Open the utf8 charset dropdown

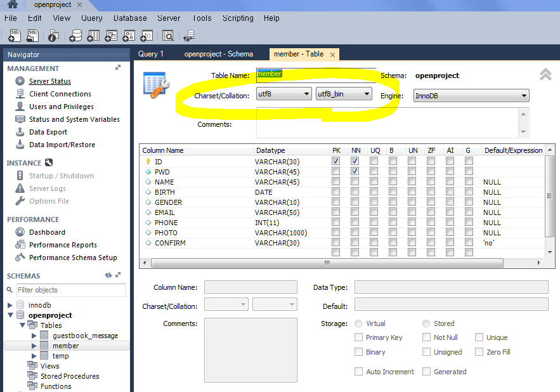pos(284,94)
